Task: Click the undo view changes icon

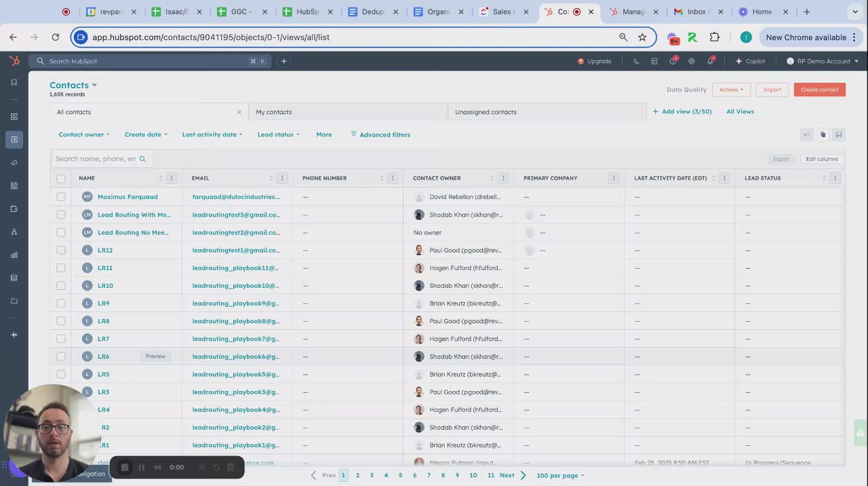Action: 807,134
